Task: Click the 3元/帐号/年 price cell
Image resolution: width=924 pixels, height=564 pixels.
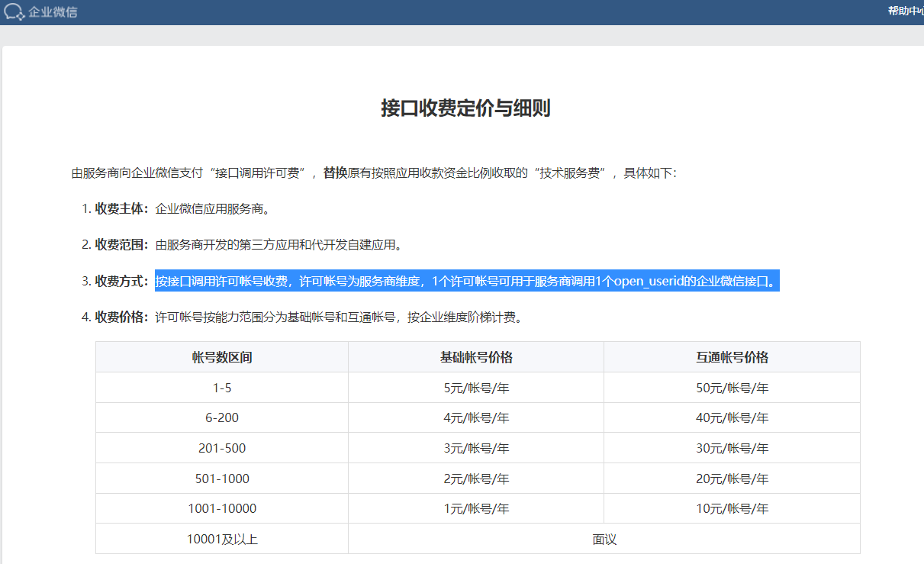Action: (476, 449)
